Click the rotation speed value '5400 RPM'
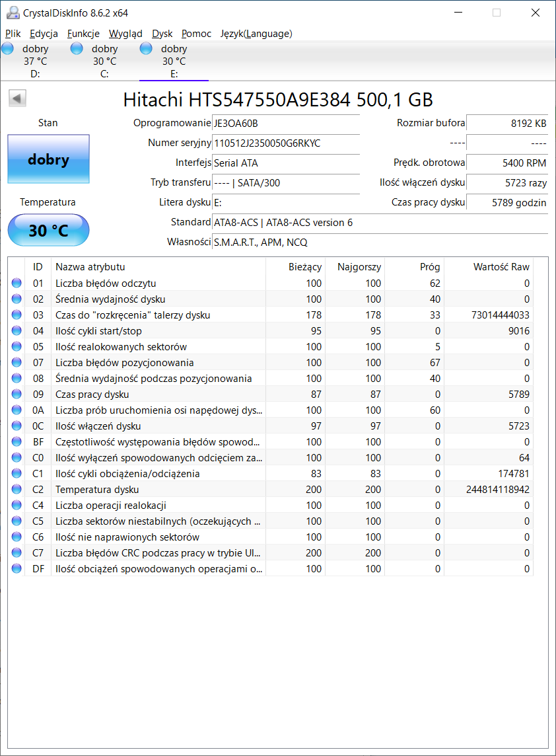556x756 pixels. pos(507,163)
